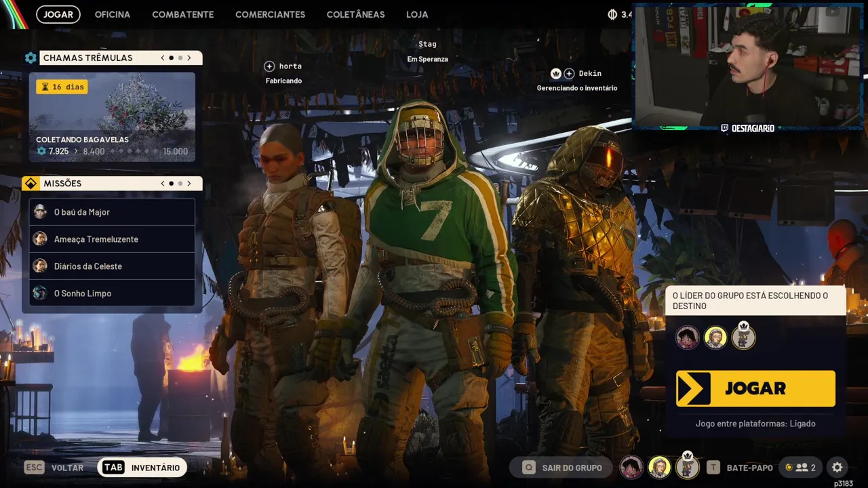Click the dark-haired avatar in group panel
The height and width of the screenshot is (488, 868).
(x=687, y=337)
